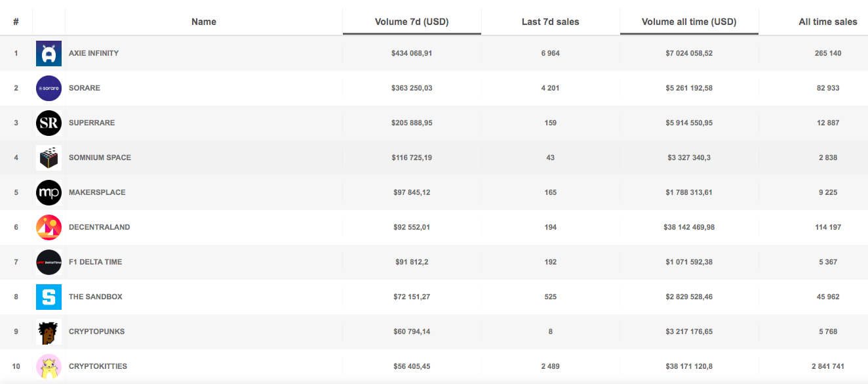Open the AXIE INFINITY project link
Viewport: 868px width, 384px height.
click(x=94, y=53)
